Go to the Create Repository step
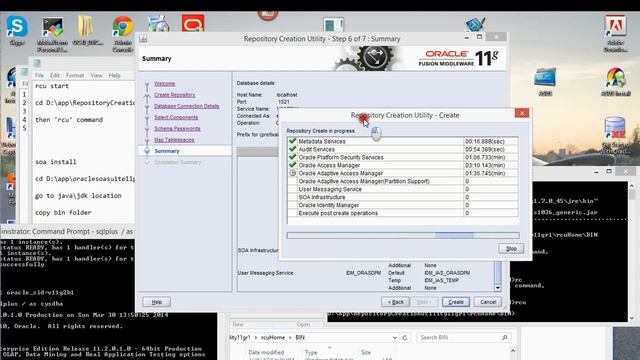Image resolution: width=640 pixels, height=360 pixels. click(x=175, y=95)
